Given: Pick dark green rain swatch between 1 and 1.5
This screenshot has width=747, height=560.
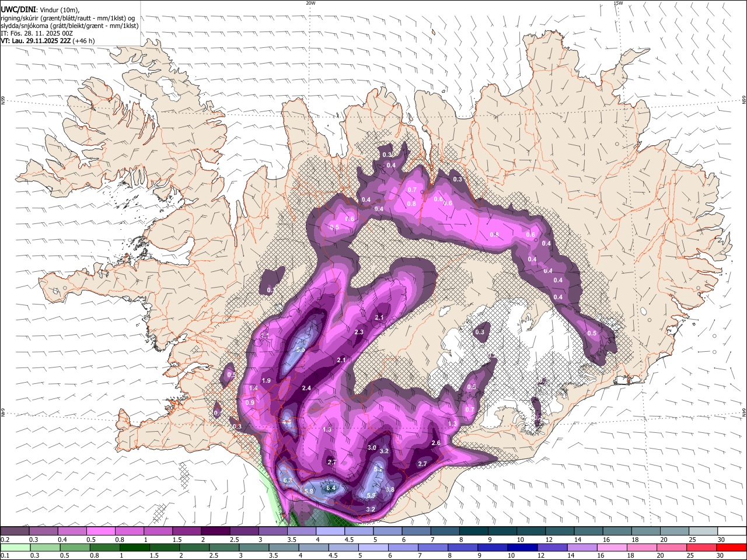Looking at the screenshot, I should [135, 547].
